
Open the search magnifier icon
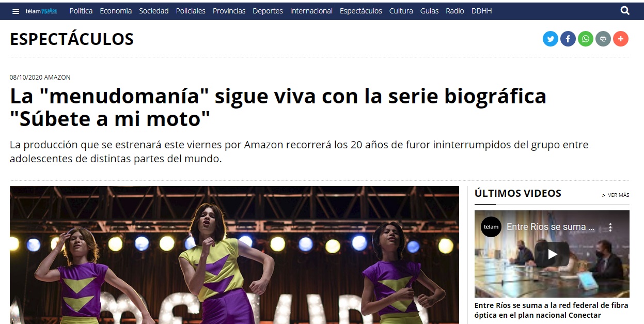(625, 10)
